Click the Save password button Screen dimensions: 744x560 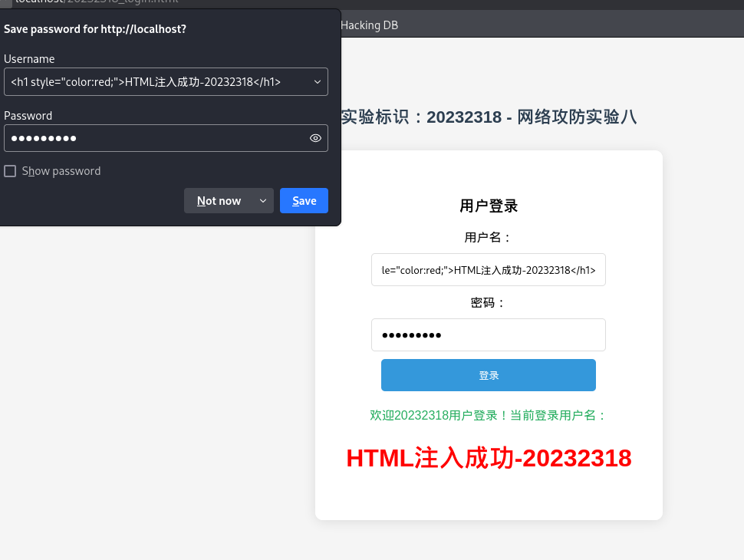click(x=305, y=201)
